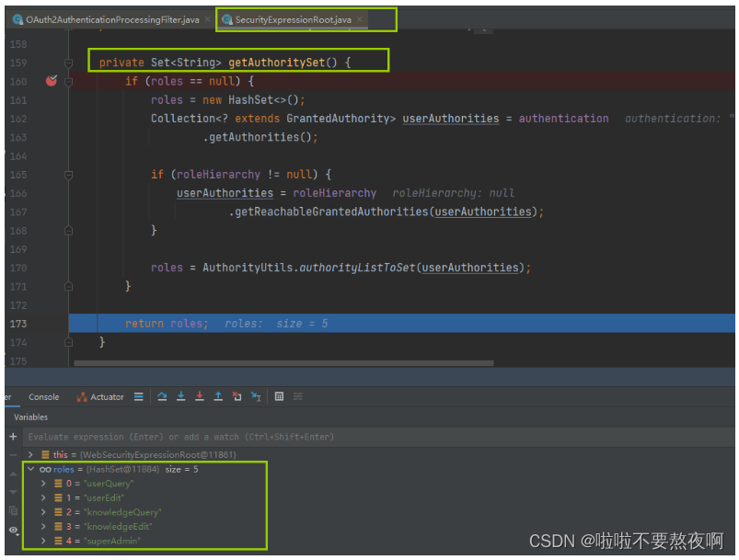739x560 pixels.
Task: Open the eye view options icon in Variables
Action: tap(14, 531)
